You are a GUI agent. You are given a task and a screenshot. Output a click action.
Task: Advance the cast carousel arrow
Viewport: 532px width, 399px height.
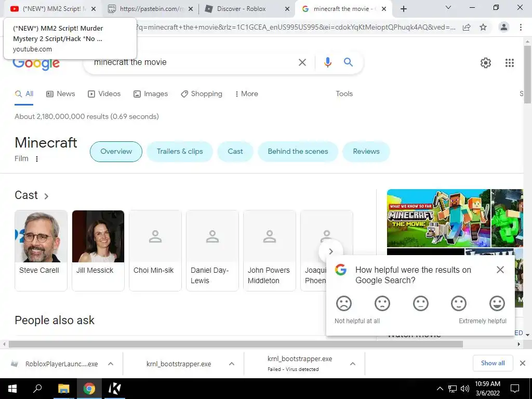click(331, 251)
